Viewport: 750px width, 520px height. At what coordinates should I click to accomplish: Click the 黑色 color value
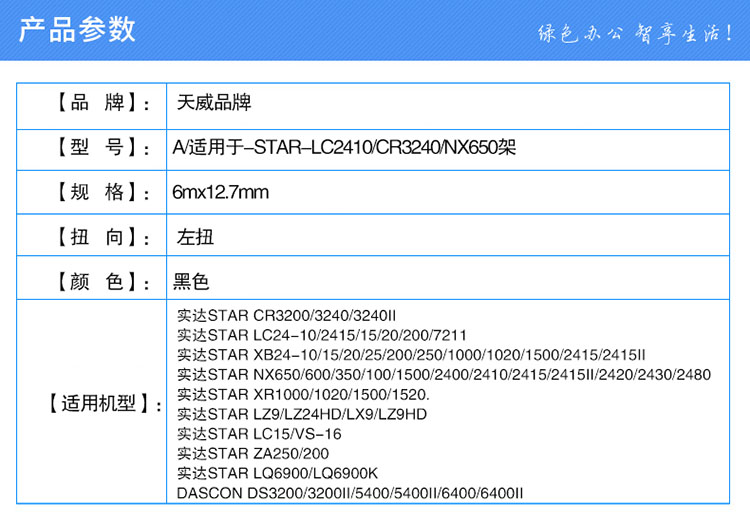[x=192, y=282]
